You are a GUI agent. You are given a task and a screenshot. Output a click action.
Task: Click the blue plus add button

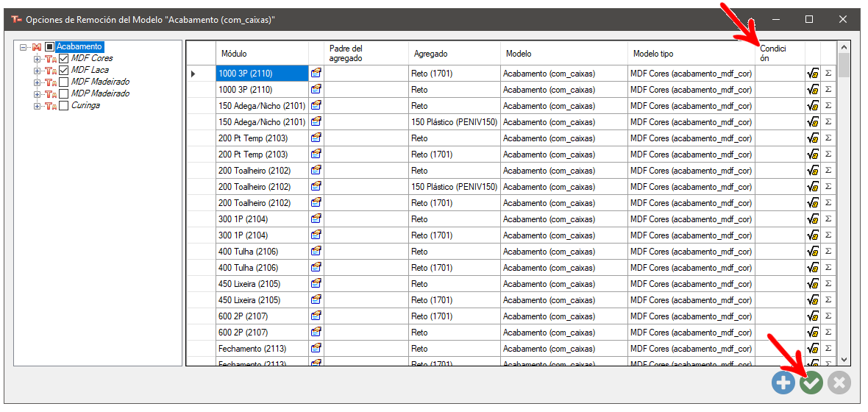pyautogui.click(x=783, y=383)
